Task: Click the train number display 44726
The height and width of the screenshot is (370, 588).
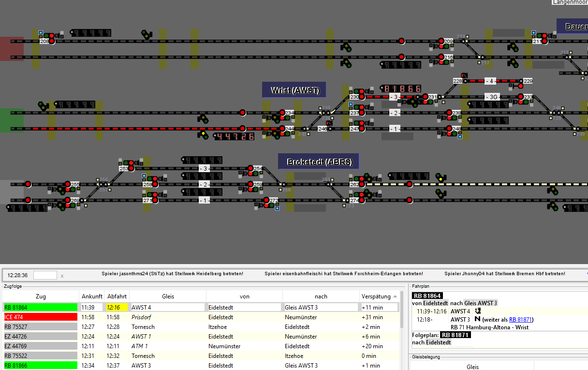Action: coord(235,136)
